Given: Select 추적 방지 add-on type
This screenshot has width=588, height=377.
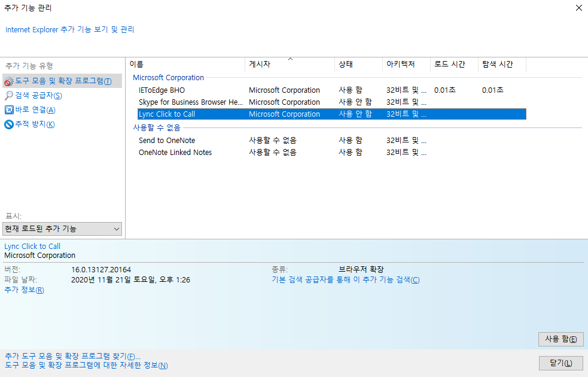Looking at the screenshot, I should [x=35, y=124].
